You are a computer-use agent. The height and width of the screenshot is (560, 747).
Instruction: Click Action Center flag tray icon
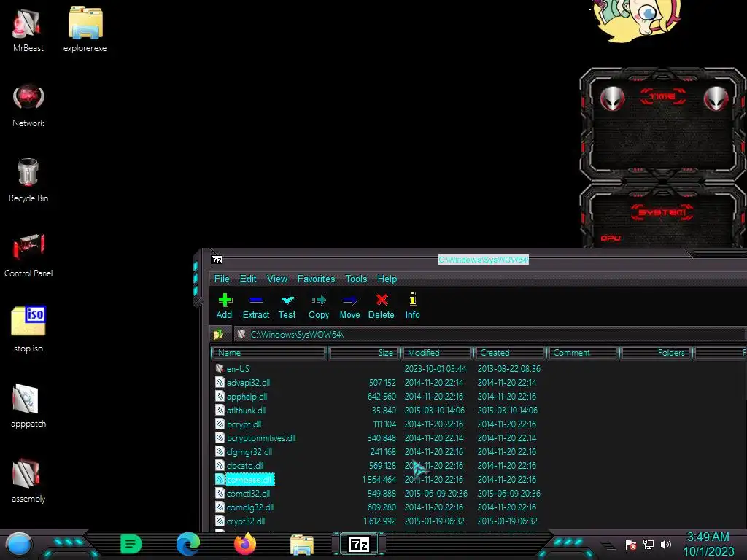click(631, 544)
